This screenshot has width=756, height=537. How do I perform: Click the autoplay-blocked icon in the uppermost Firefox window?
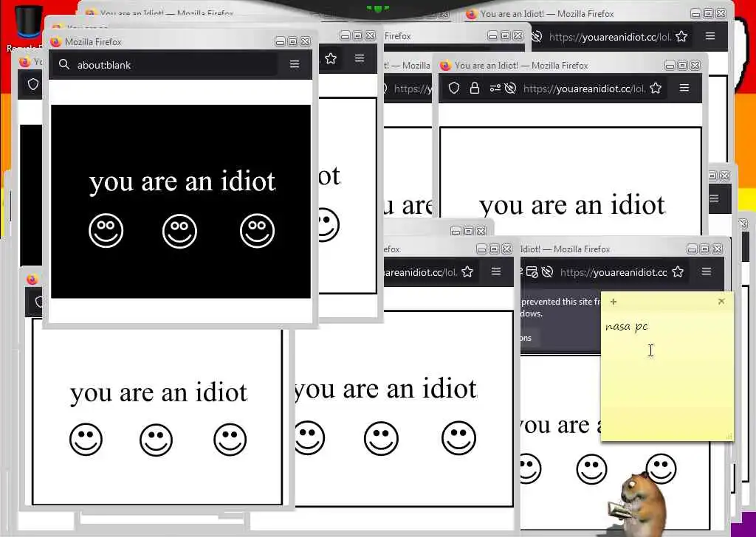point(537,37)
